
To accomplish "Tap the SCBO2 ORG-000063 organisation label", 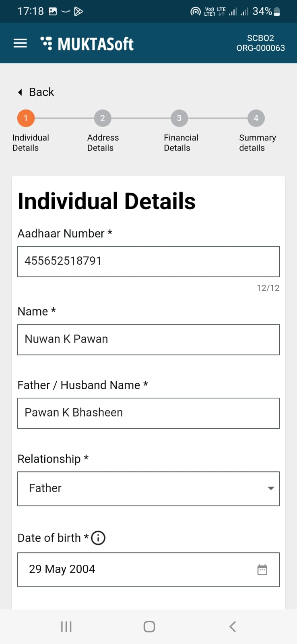I will point(260,43).
